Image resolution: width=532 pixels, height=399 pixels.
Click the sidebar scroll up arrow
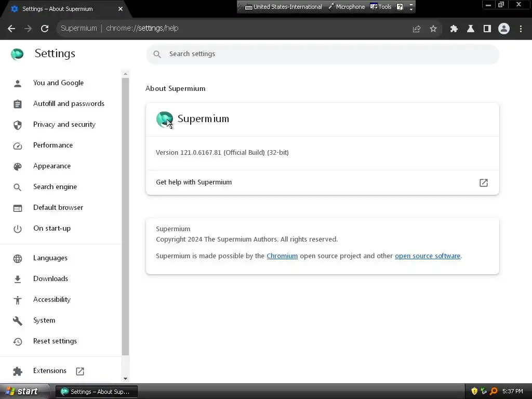click(x=126, y=74)
